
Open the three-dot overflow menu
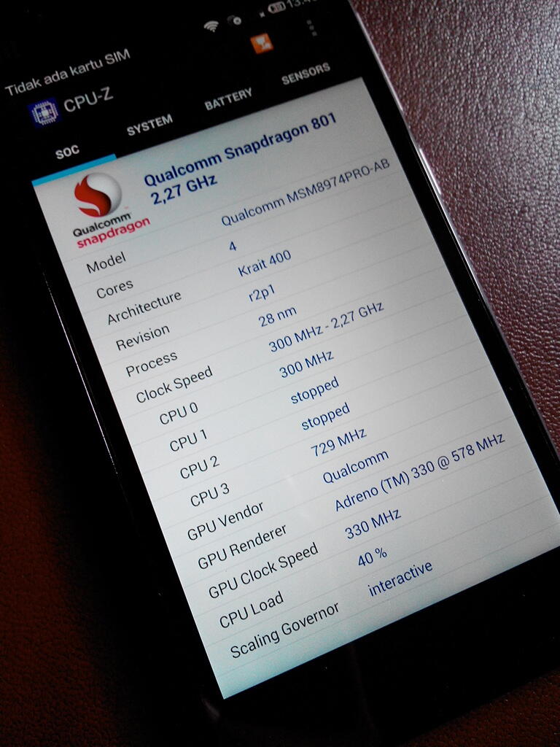(x=311, y=28)
